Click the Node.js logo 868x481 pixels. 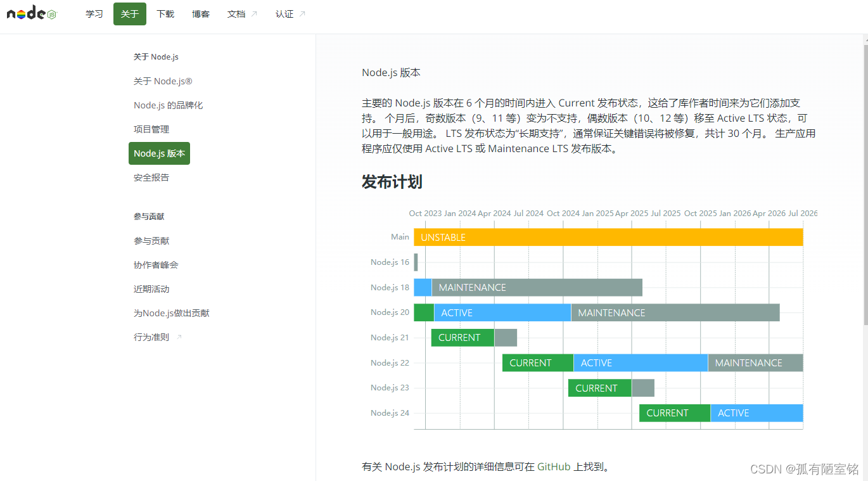[x=32, y=14]
